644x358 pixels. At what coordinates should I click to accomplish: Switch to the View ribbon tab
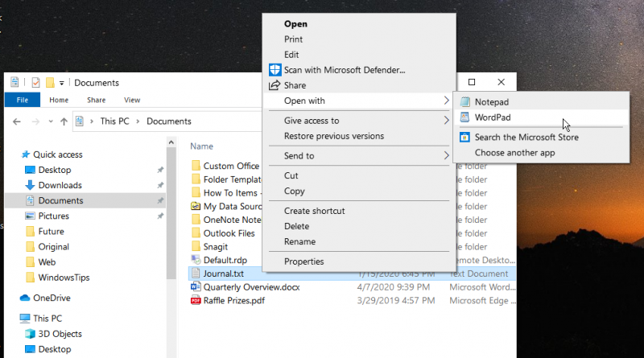[x=132, y=100]
